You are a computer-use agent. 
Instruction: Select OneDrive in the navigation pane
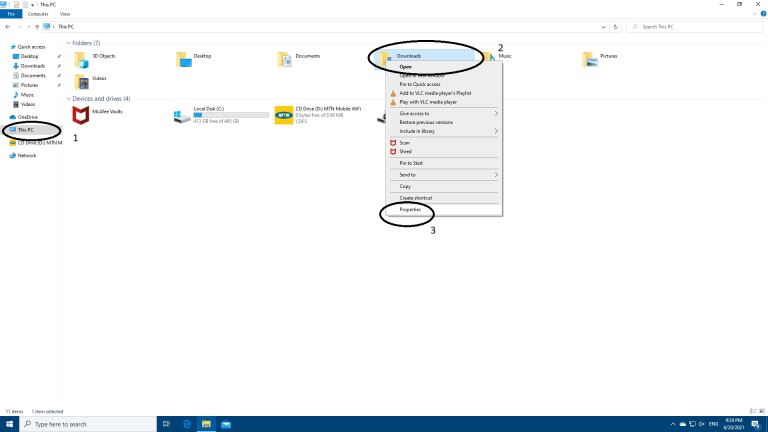(x=27, y=117)
